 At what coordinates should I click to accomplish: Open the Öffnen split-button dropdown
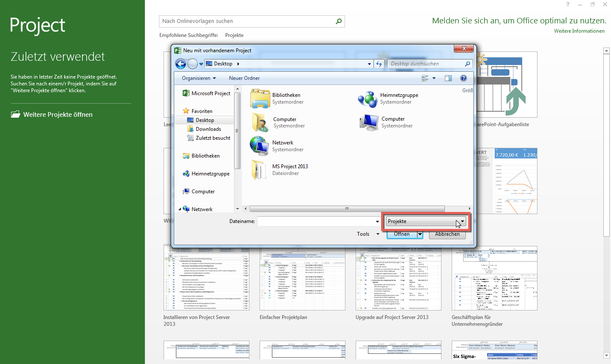point(420,234)
